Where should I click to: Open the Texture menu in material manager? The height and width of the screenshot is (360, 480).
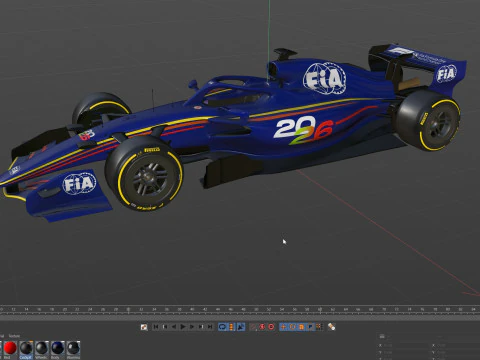tap(14, 336)
